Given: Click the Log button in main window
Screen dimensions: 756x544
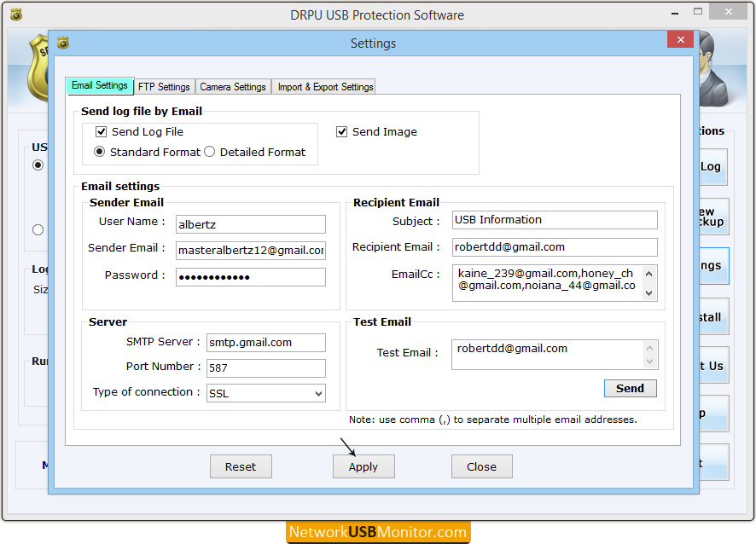Looking at the screenshot, I should click(713, 167).
